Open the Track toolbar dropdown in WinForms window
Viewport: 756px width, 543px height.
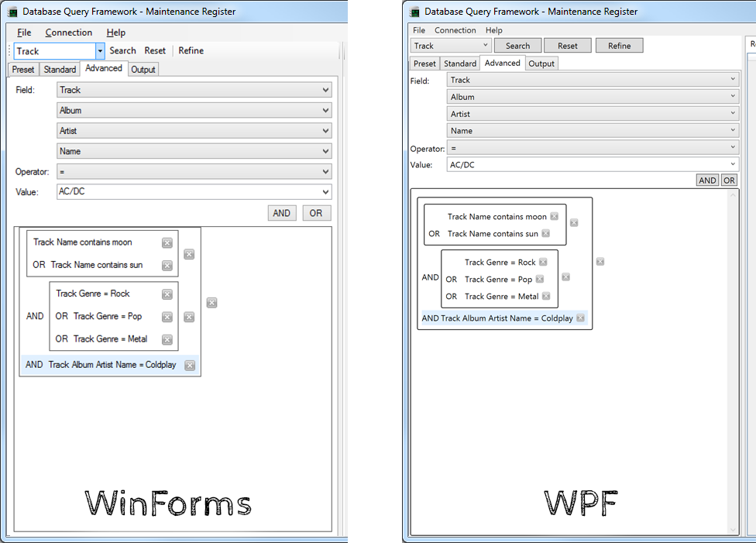coord(100,51)
